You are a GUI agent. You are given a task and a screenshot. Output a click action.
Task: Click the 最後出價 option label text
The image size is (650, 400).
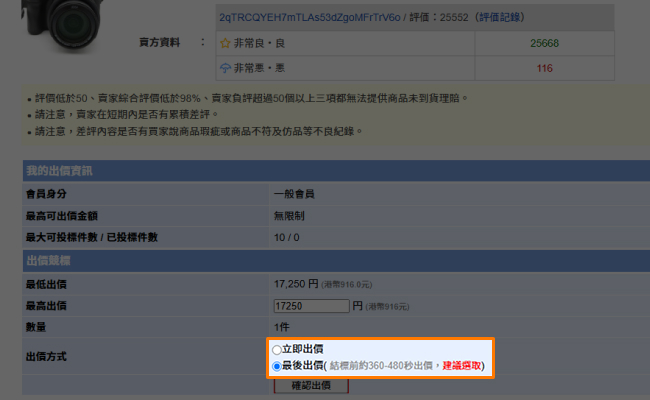(x=303, y=366)
